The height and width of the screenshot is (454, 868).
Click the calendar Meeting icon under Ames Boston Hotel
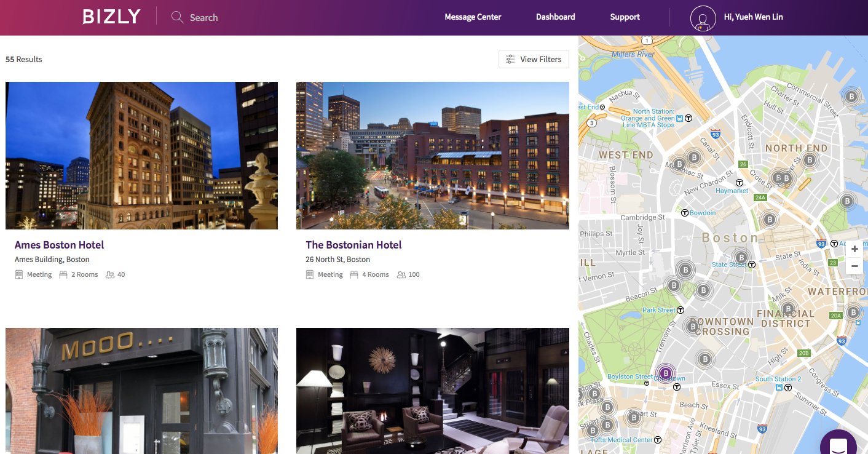point(19,274)
